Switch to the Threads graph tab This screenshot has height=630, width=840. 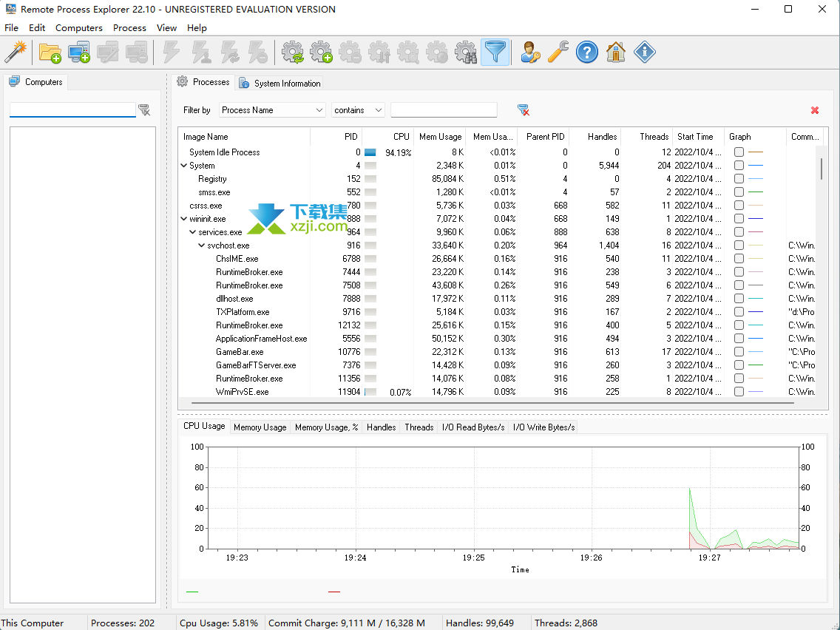(419, 427)
